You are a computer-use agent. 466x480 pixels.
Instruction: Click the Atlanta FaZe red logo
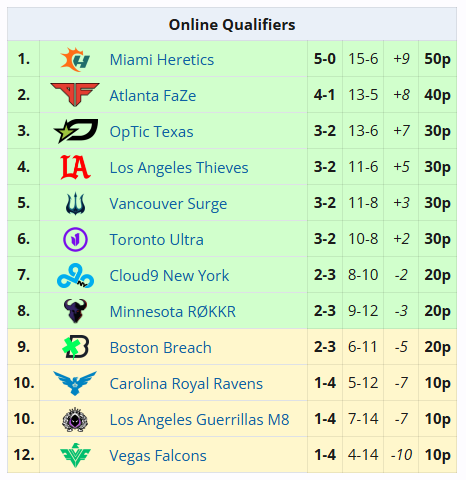point(75,95)
